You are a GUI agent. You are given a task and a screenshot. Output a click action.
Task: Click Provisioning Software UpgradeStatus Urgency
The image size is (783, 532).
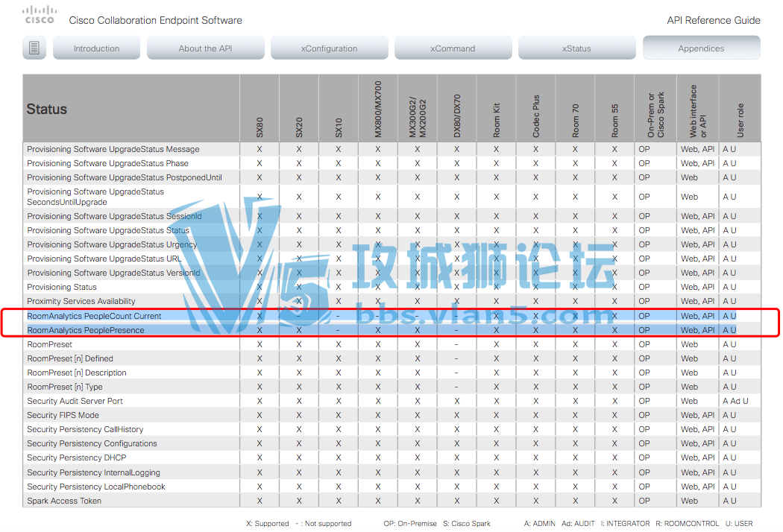point(112,244)
